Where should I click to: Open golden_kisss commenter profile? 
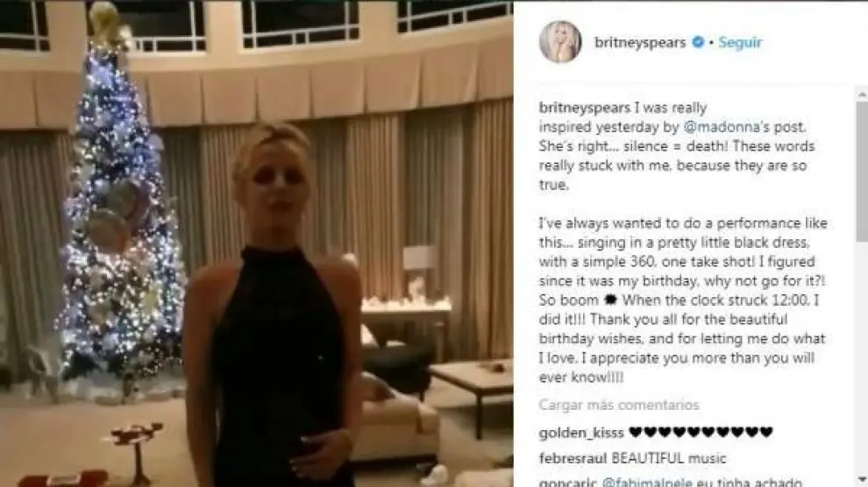(x=581, y=433)
